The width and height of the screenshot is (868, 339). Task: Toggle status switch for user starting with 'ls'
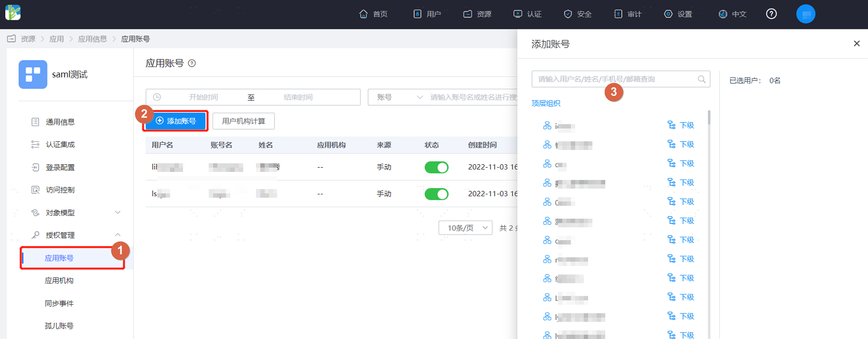pos(436,194)
